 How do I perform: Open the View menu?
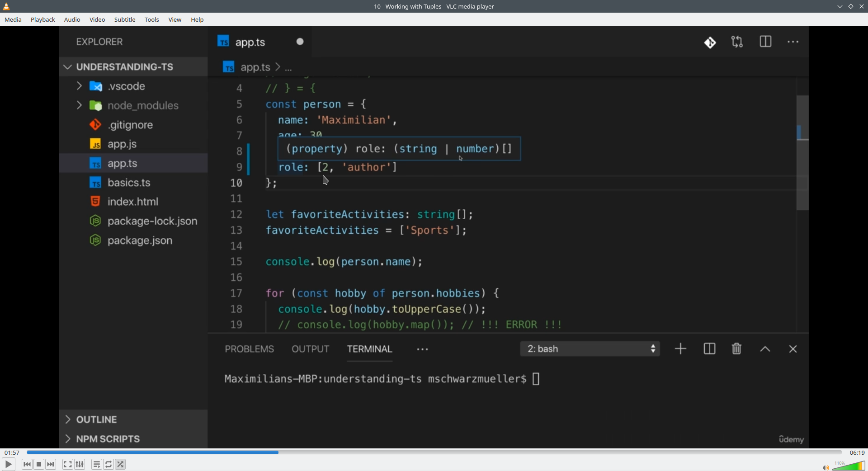point(175,20)
